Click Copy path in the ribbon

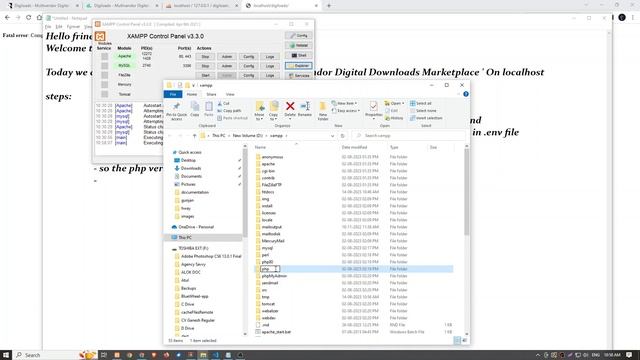point(229,111)
